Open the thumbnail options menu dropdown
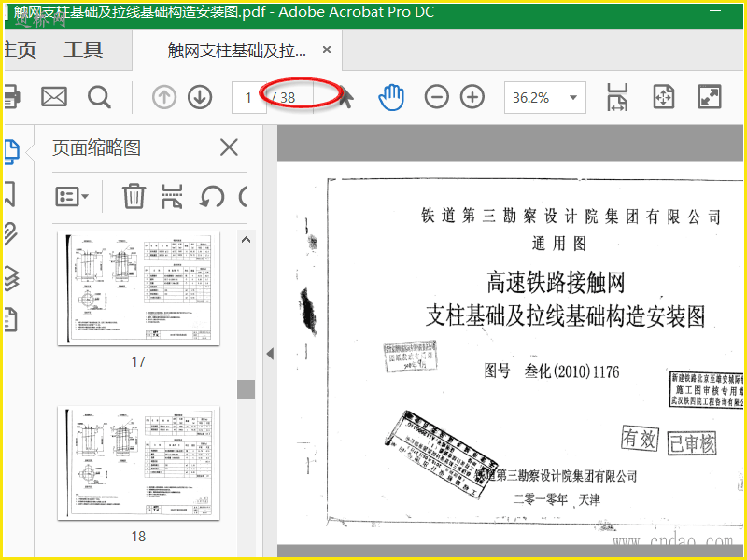The height and width of the screenshot is (560, 747). click(72, 196)
